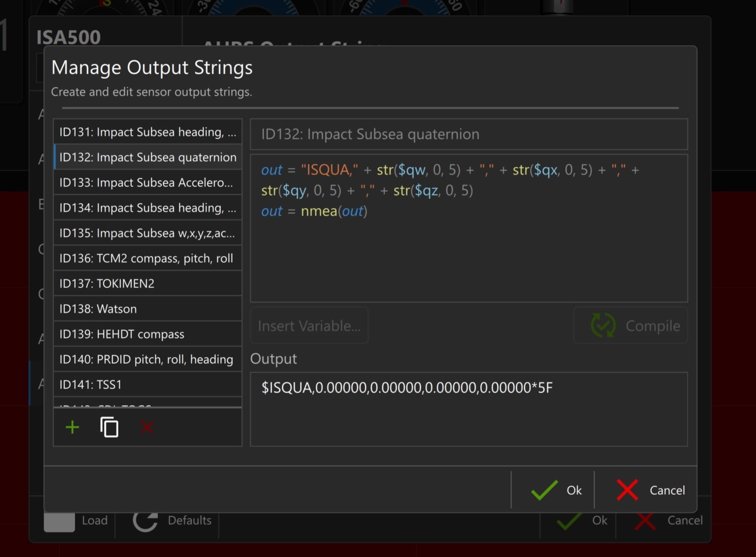
Task: Delete the selected string using the red X icon
Action: coord(147,427)
